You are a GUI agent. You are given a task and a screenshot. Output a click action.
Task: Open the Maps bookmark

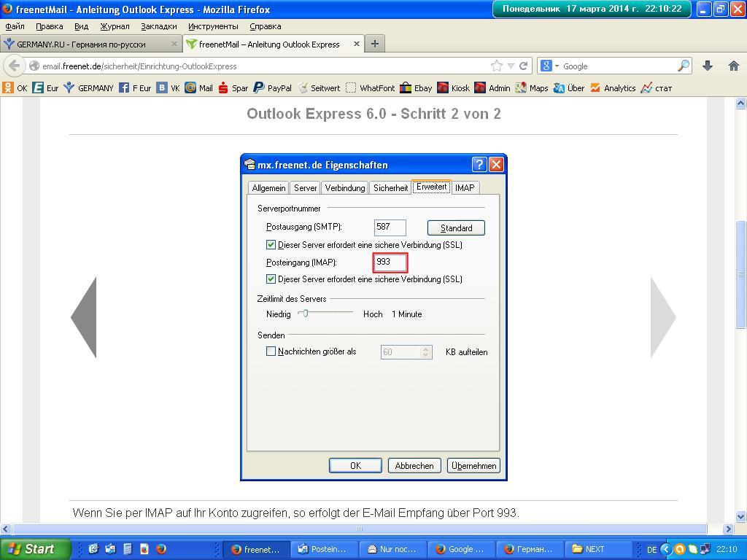coord(532,87)
